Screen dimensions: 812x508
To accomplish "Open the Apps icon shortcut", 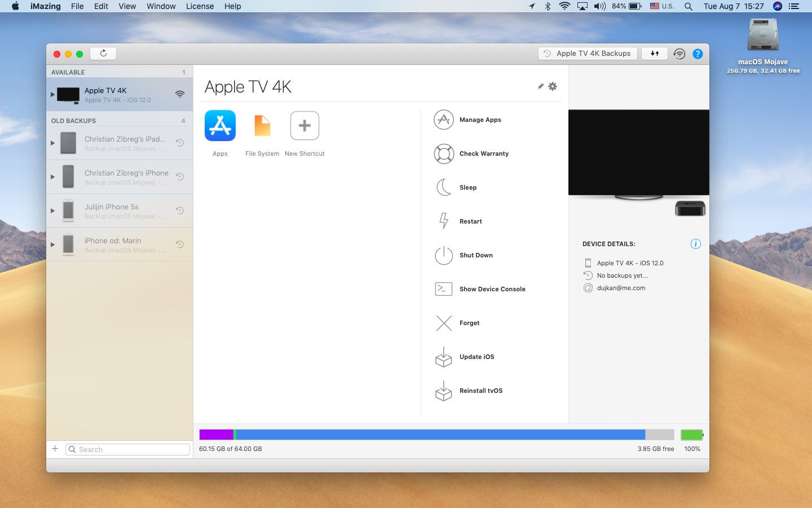I will [220, 126].
